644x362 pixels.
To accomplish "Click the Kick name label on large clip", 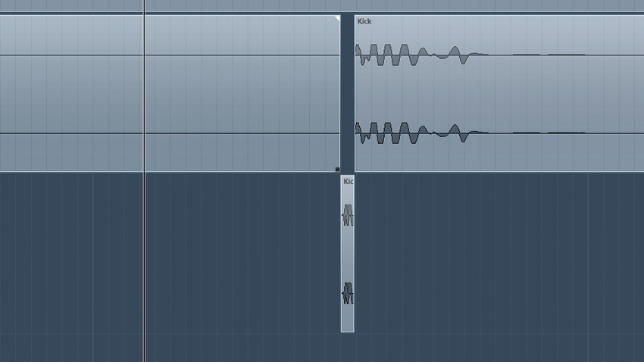I will click(364, 21).
